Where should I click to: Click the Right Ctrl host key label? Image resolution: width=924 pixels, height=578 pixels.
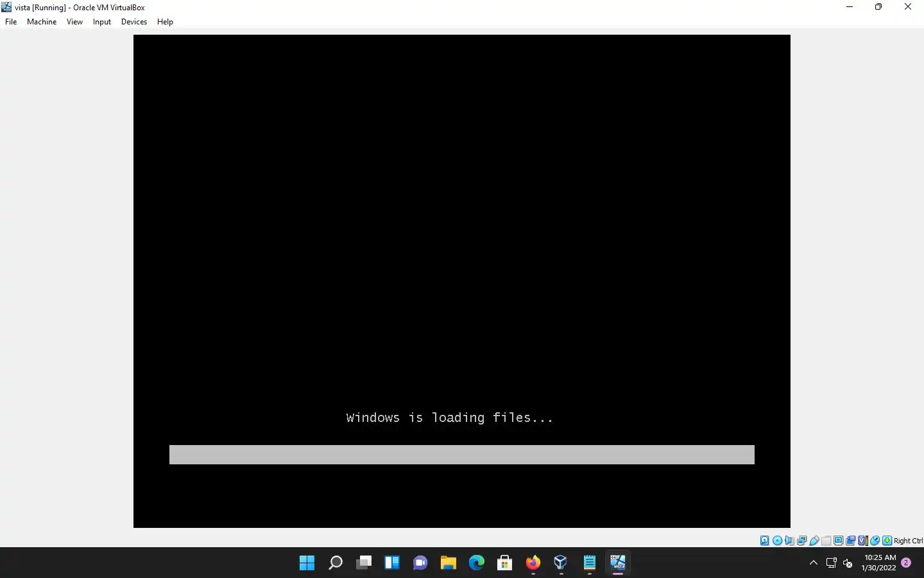(908, 541)
